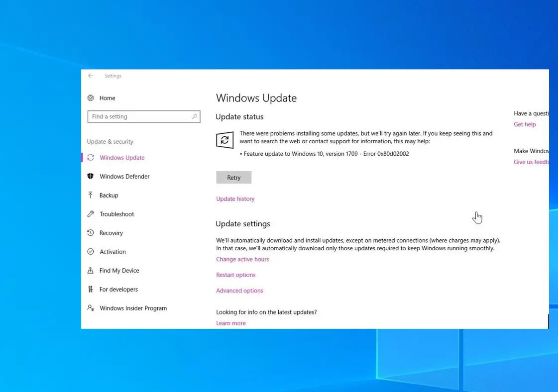Click the Retry button
Viewport: 558px width, 392px height.
tap(234, 178)
